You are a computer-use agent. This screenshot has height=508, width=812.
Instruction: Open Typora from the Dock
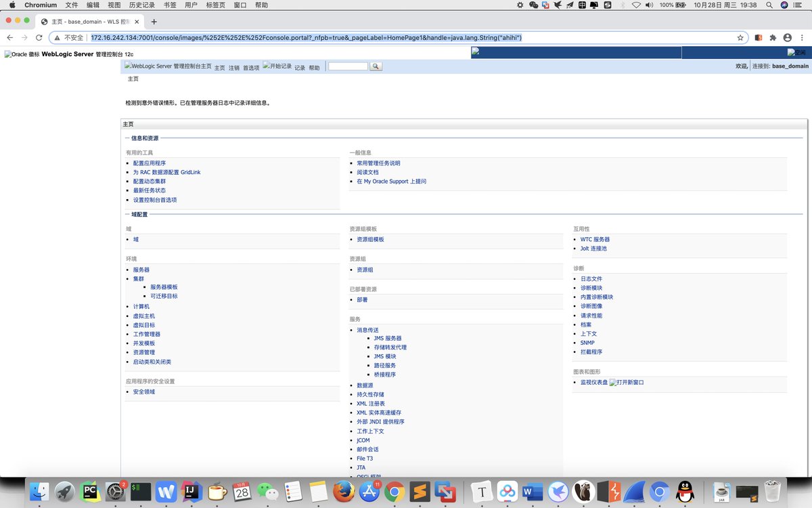click(482, 491)
